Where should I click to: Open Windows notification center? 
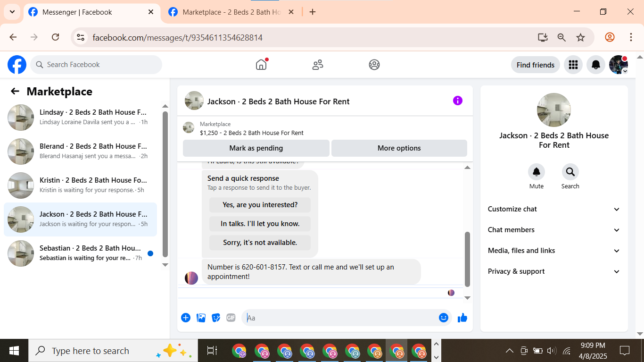(625, 351)
